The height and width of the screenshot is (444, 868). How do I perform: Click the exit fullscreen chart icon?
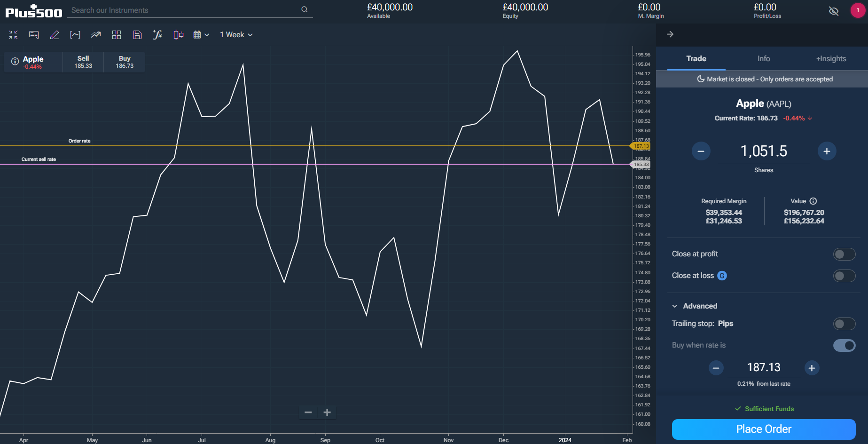click(x=13, y=35)
